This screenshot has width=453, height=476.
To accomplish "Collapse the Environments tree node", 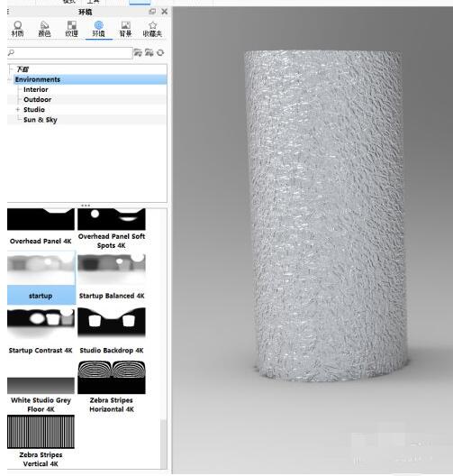I will pos(10,79).
